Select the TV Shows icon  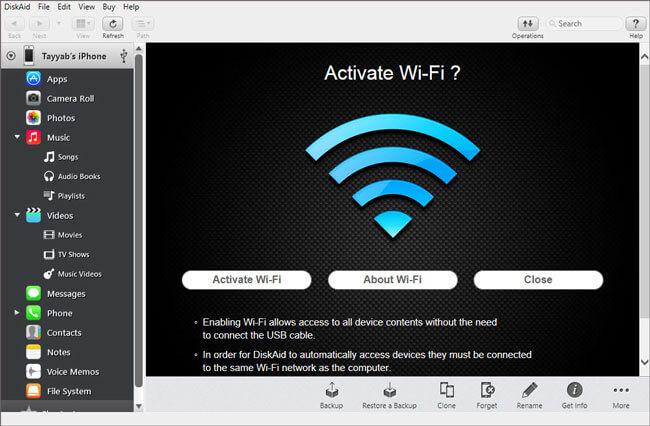pos(49,254)
